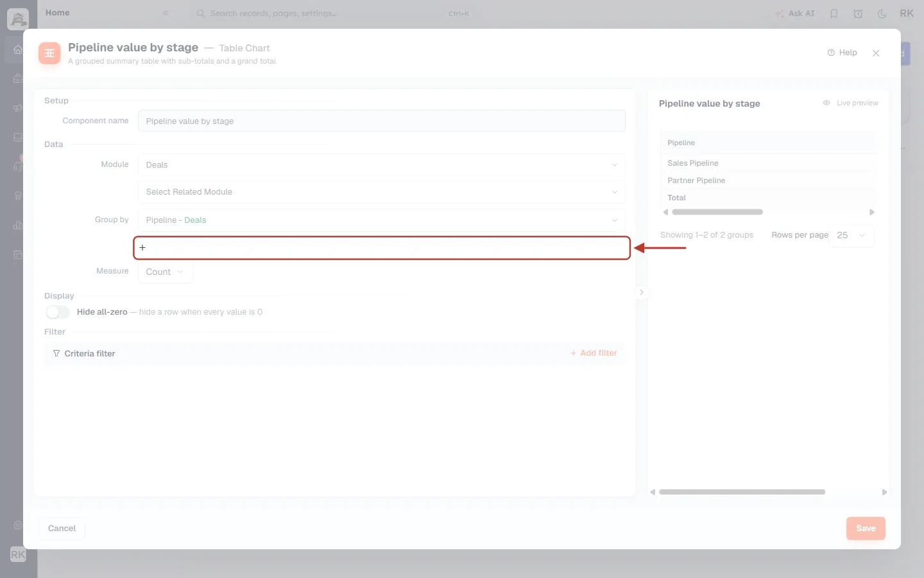Open the RK profile avatar in top bar
Image resolution: width=924 pixels, height=578 pixels.
click(907, 13)
